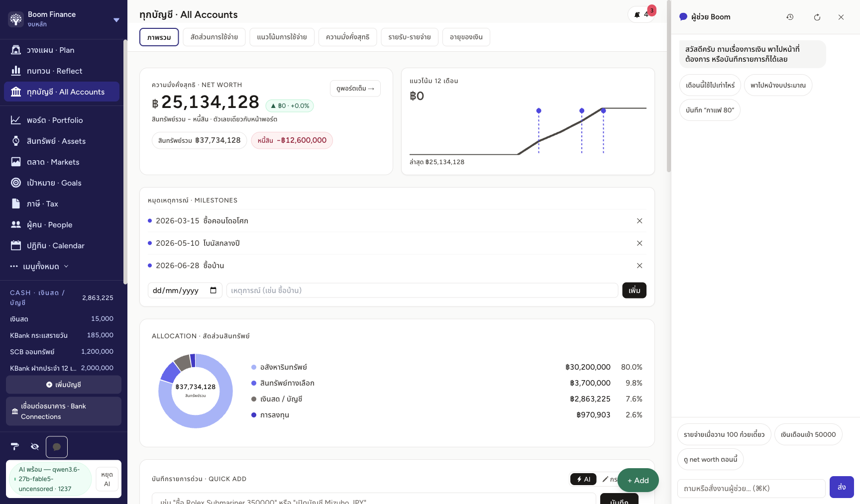Screen dimensions: 860x504
Task: Click the Boom Finance logo
Action: pos(16,19)
